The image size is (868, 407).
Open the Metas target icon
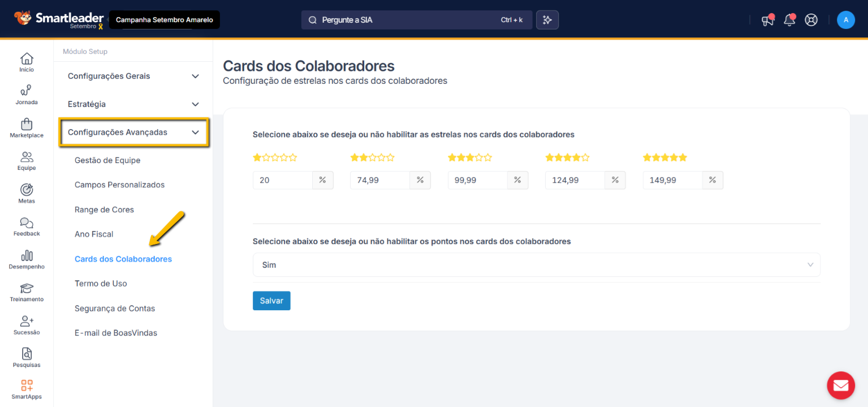click(26, 190)
